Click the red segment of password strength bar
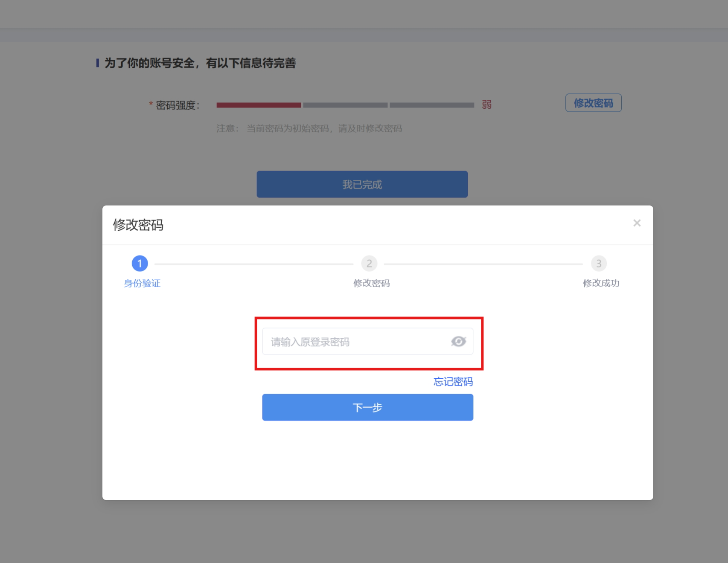 [x=259, y=105]
